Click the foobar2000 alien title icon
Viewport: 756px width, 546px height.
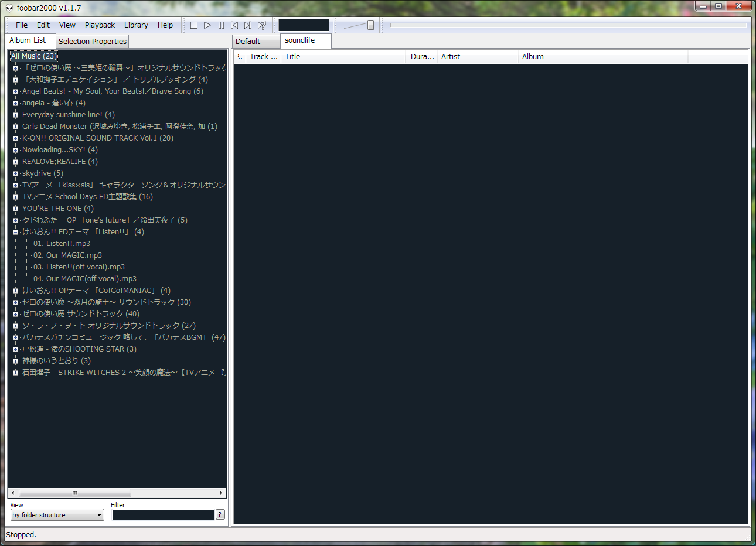click(9, 8)
